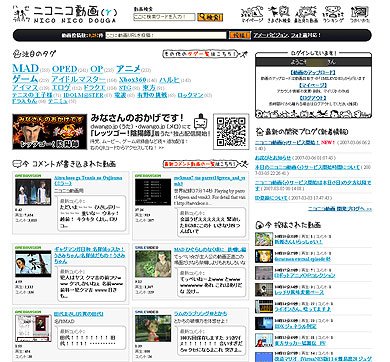Open the 東方サッカー posted video link
The width and height of the screenshot is (390, 362).
coord(300,343)
